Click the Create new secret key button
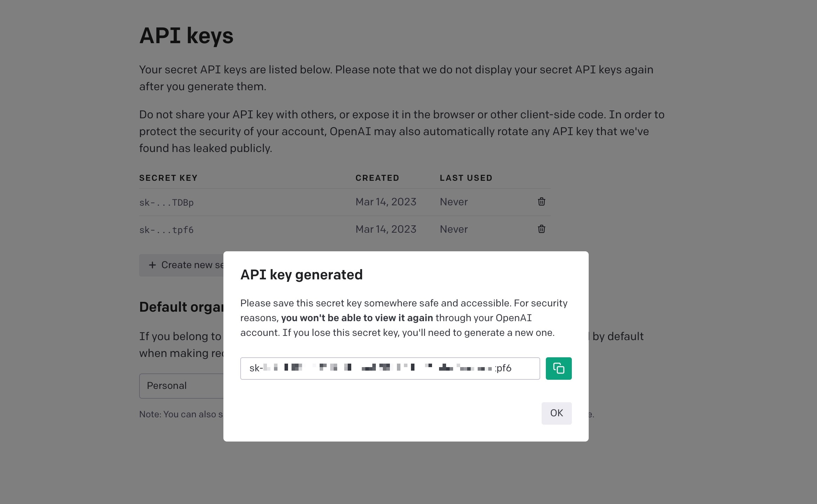817x504 pixels. pos(186,265)
